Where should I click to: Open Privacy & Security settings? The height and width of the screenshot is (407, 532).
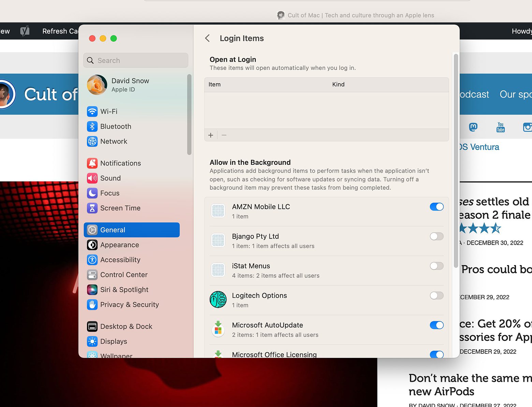pyautogui.click(x=130, y=304)
